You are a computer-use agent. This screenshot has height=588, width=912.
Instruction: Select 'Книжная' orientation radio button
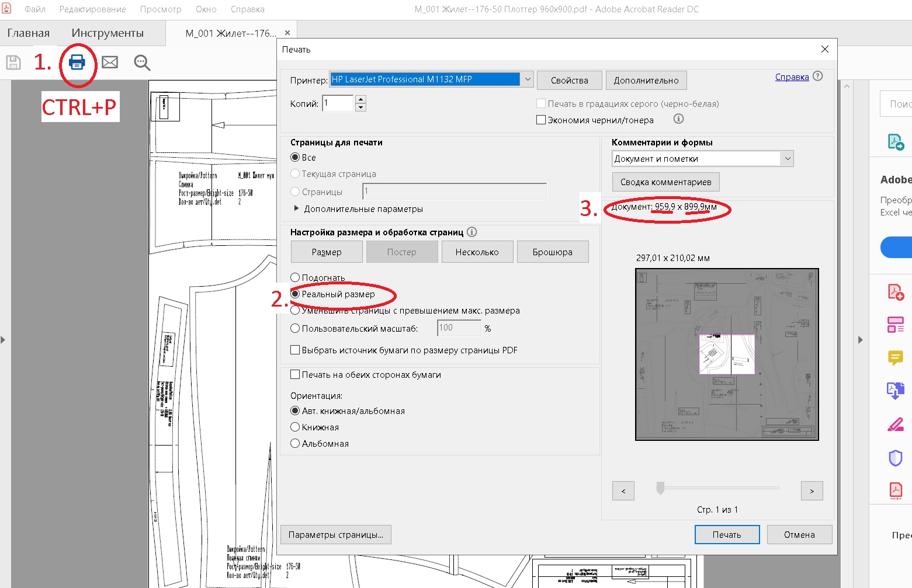pyautogui.click(x=295, y=427)
